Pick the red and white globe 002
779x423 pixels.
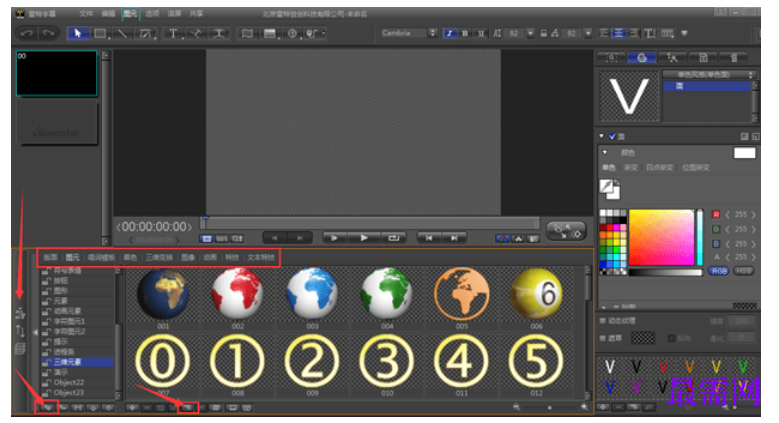pyautogui.click(x=237, y=293)
